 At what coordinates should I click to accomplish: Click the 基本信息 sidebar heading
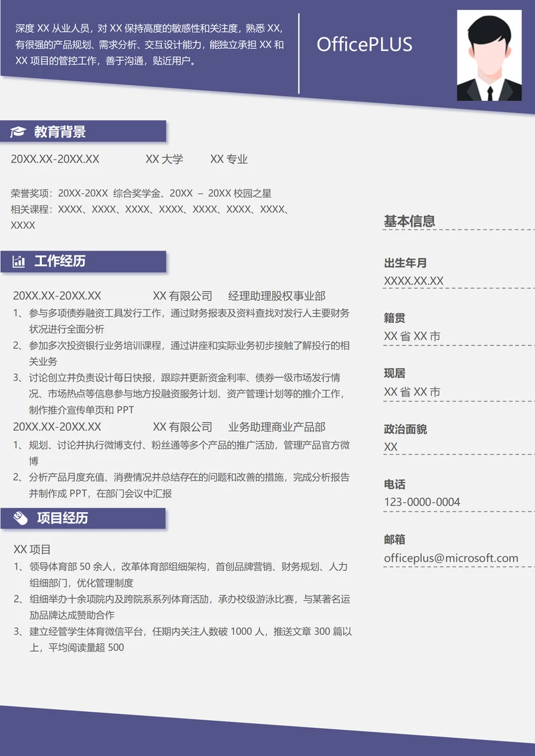point(409,221)
